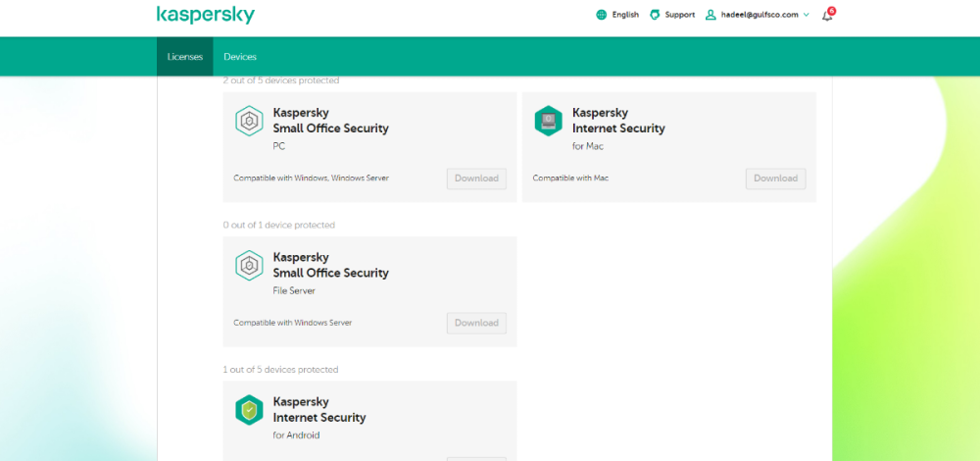This screenshot has width=980, height=461.
Task: Click the hadeel@gulfsco.com account email
Action: pos(760,15)
